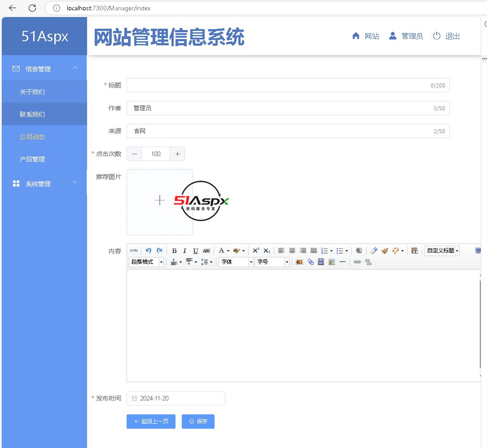Click the paperclip attachment icon

[x=310, y=262]
